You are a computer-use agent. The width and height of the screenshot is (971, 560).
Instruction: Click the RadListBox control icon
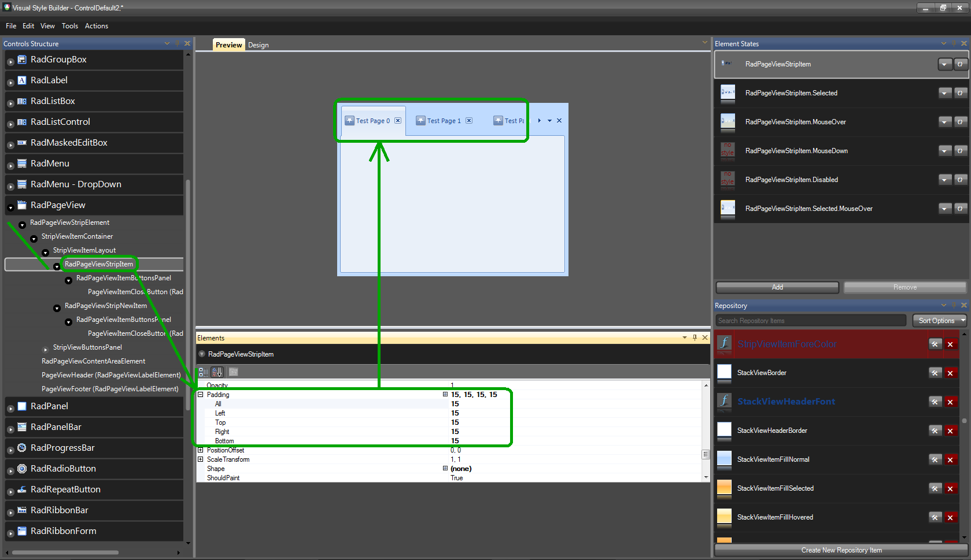pyautogui.click(x=22, y=101)
